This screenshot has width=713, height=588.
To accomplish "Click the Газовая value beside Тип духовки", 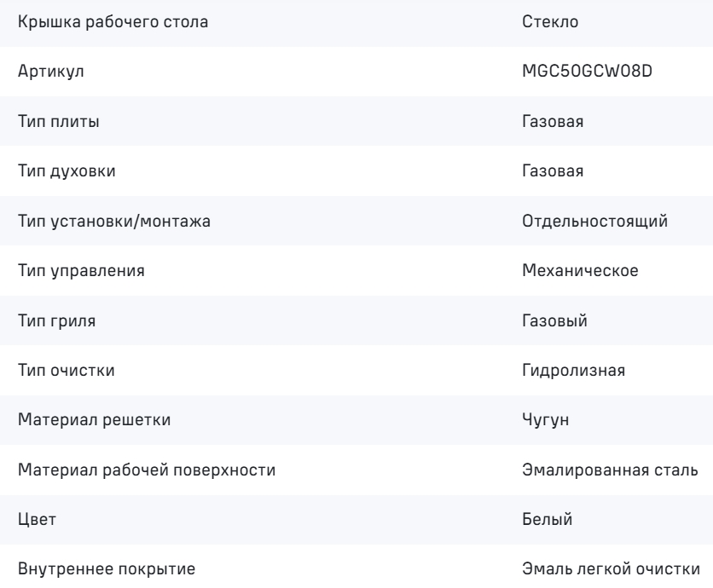I will coord(553,172).
